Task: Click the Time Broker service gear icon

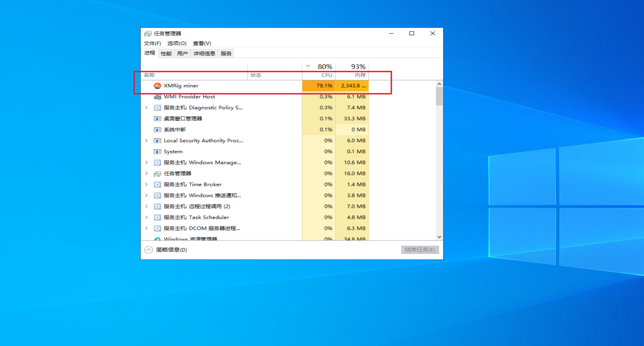Action: coord(157,185)
